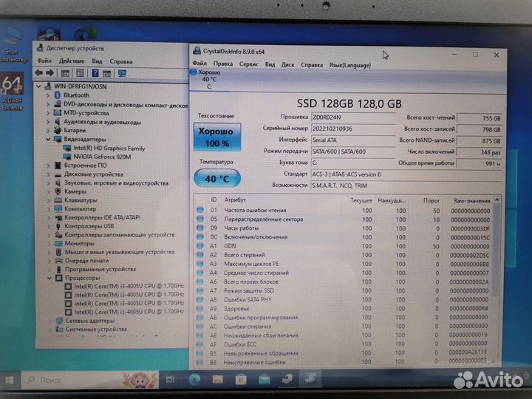Select the Ошибки SATA PHY row

coord(343,299)
